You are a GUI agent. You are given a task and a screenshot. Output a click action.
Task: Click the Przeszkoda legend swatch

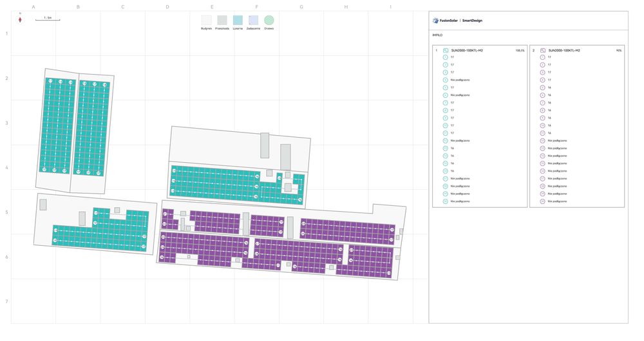[x=222, y=20]
